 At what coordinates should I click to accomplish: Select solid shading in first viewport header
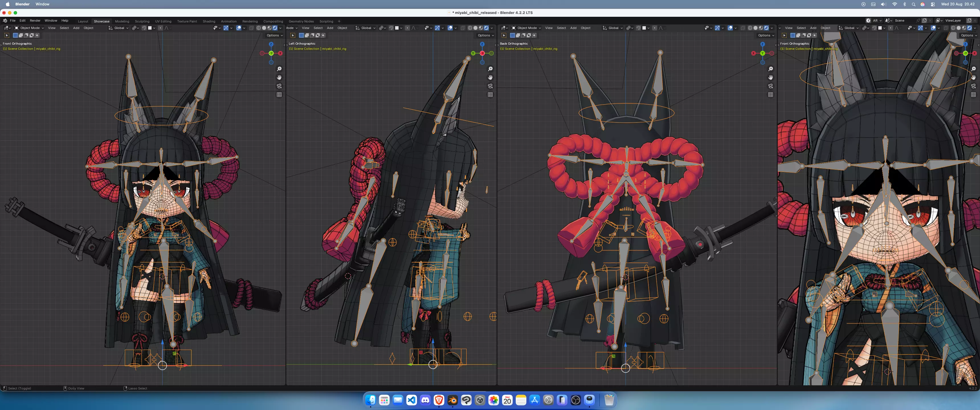[x=264, y=28]
